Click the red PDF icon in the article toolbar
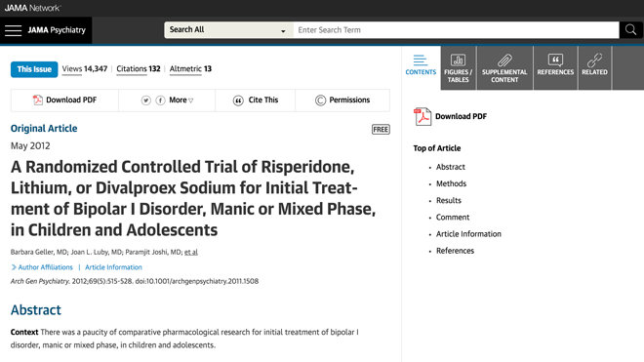Screen dimensions: 644x362 (38, 100)
